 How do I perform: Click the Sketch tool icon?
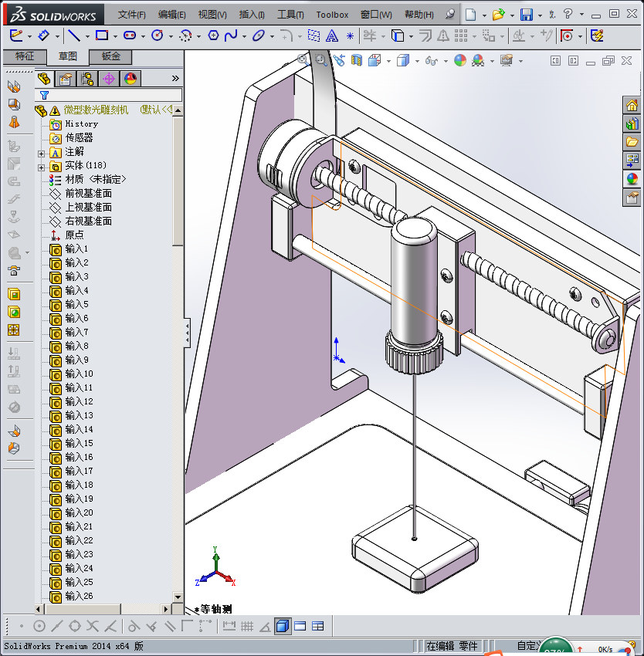tap(16, 36)
